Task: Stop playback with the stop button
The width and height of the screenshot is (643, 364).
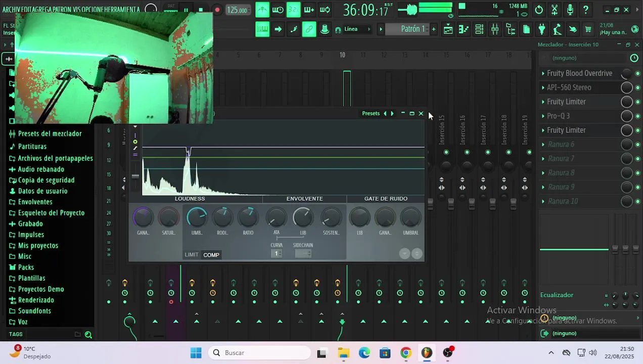Action: click(201, 10)
